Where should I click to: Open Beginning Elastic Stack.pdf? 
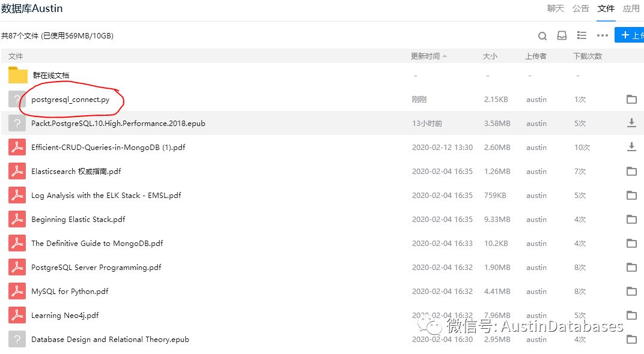click(x=78, y=220)
